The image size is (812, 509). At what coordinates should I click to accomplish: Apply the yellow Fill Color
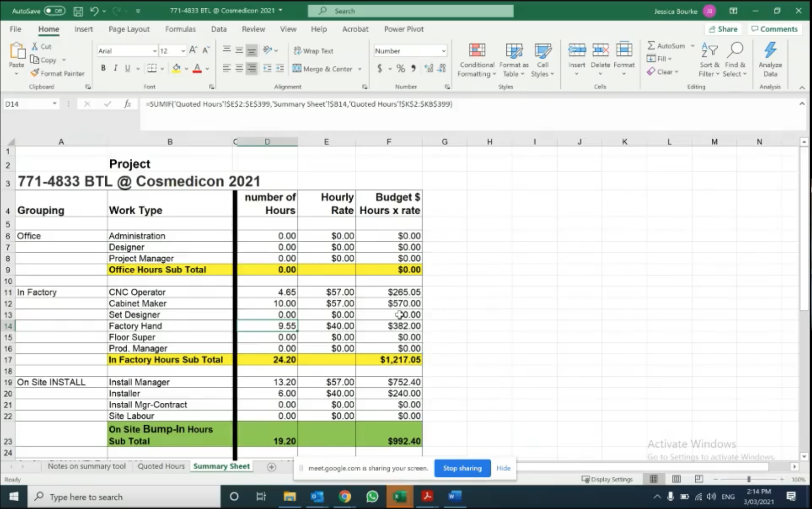tap(176, 68)
